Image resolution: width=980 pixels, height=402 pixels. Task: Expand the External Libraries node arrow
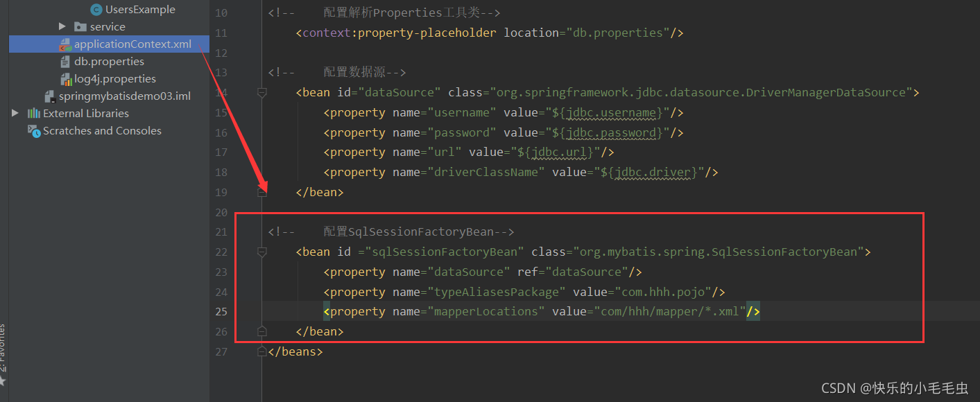pyautogui.click(x=15, y=113)
